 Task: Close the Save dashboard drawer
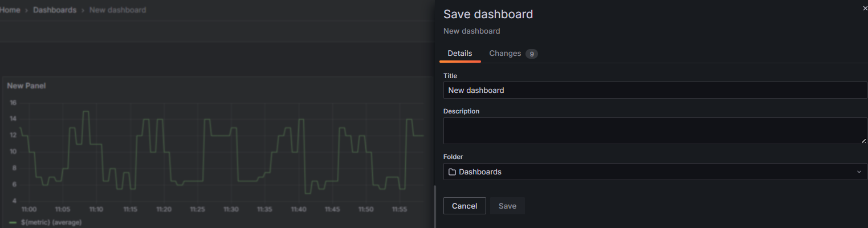point(865,9)
